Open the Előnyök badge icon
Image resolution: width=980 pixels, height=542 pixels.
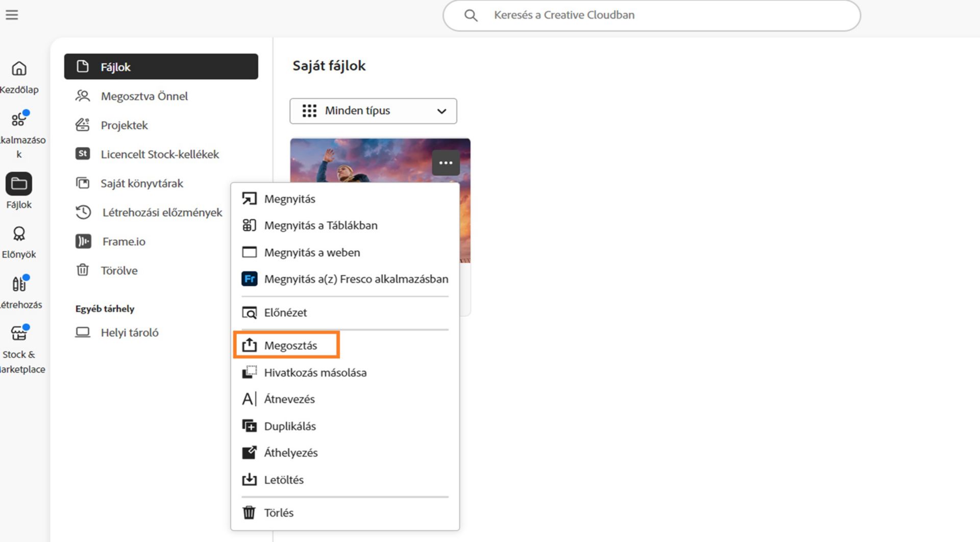19,233
